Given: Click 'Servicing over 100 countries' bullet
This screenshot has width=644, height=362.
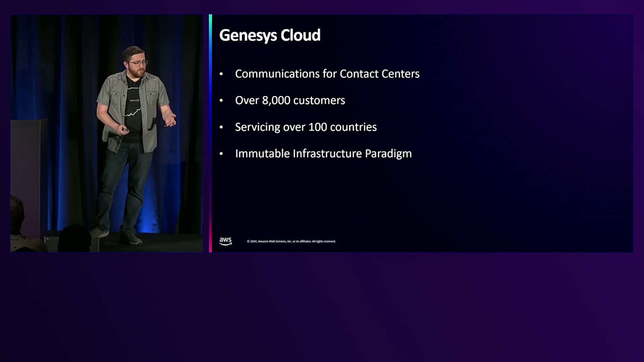Looking at the screenshot, I should [x=306, y=127].
